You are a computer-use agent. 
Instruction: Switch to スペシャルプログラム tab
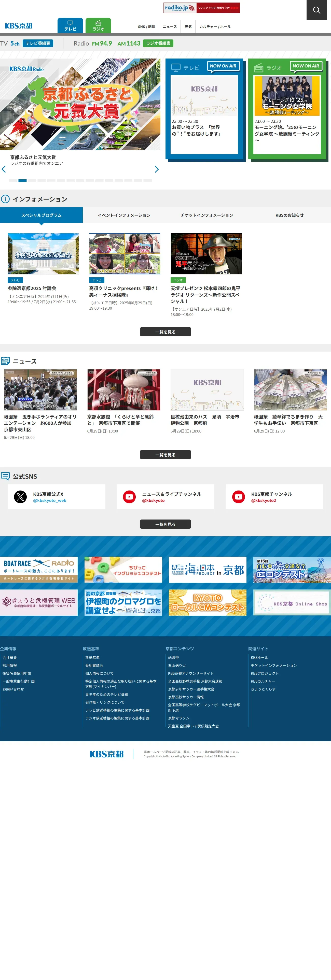pos(41,215)
